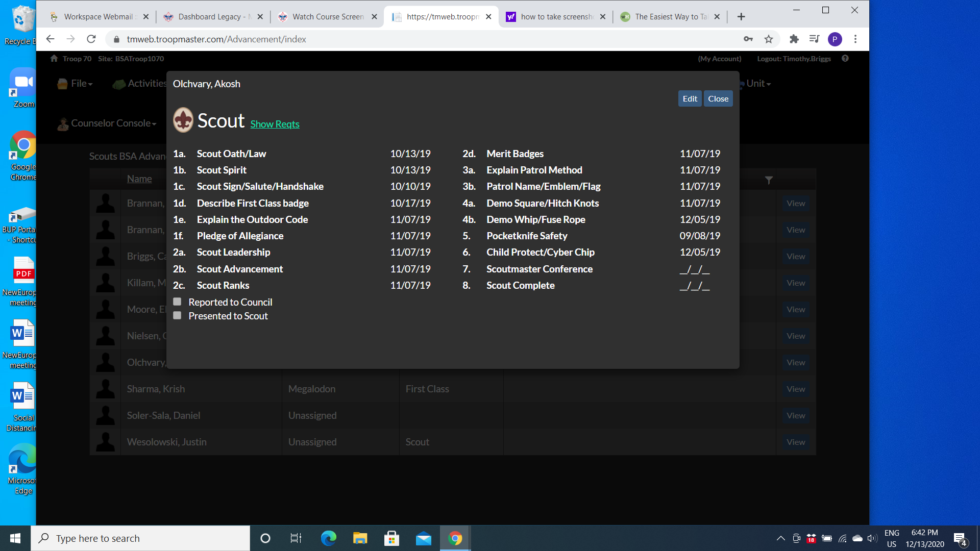
Task: Check the Reported to Council checkbox
Action: pyautogui.click(x=177, y=302)
